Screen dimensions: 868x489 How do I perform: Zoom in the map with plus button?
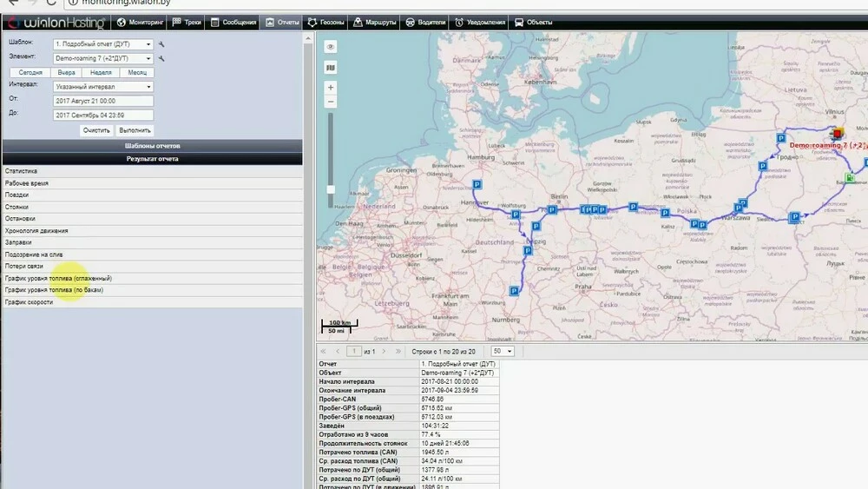point(331,88)
